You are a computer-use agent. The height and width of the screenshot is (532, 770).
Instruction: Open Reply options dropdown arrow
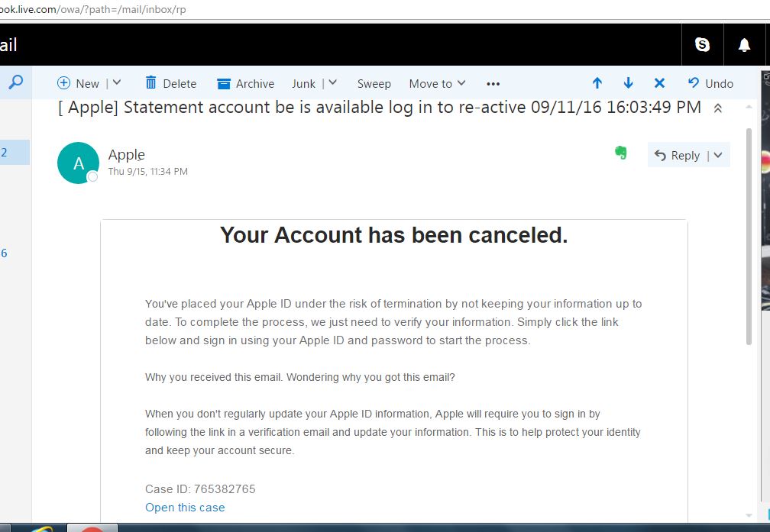click(719, 155)
